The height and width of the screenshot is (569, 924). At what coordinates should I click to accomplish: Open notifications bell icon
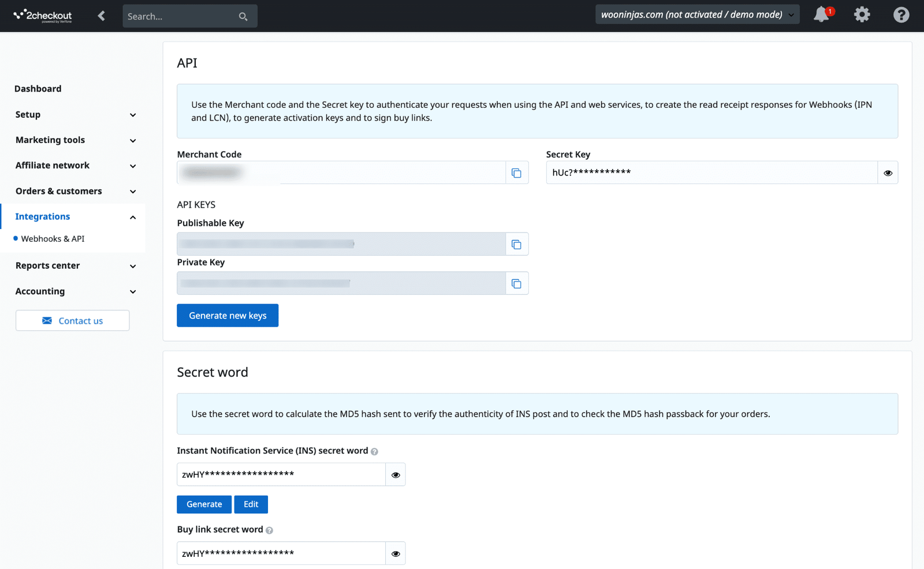822,14
